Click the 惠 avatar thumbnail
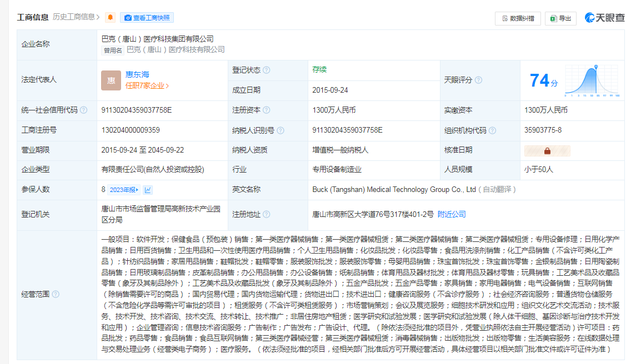The width and height of the screenshot is (631, 364). click(x=111, y=80)
